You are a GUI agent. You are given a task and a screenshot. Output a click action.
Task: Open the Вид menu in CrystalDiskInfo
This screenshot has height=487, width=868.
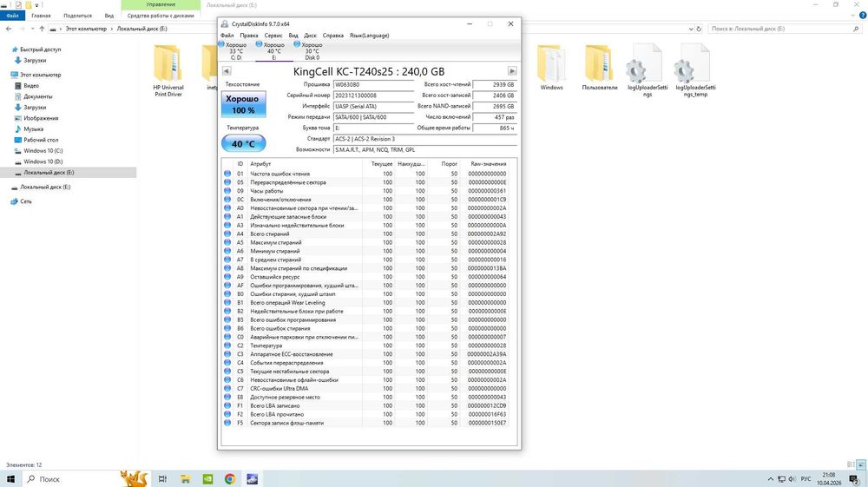click(x=293, y=36)
